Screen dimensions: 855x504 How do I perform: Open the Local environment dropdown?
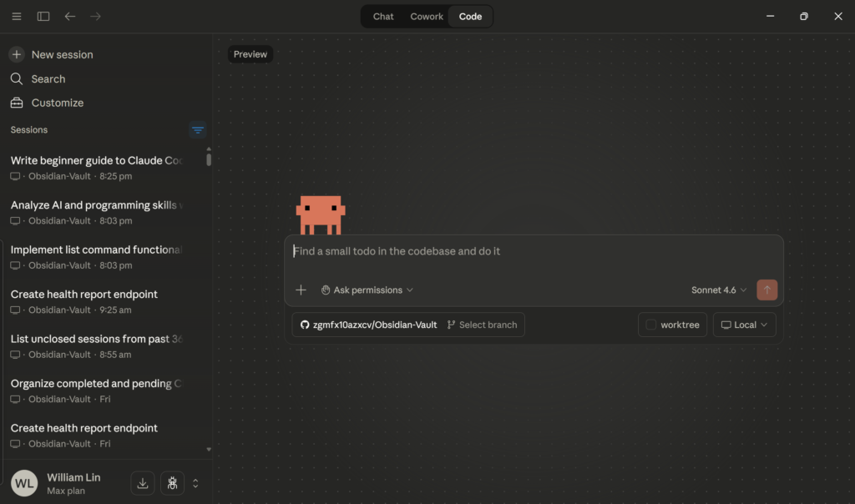tap(744, 325)
